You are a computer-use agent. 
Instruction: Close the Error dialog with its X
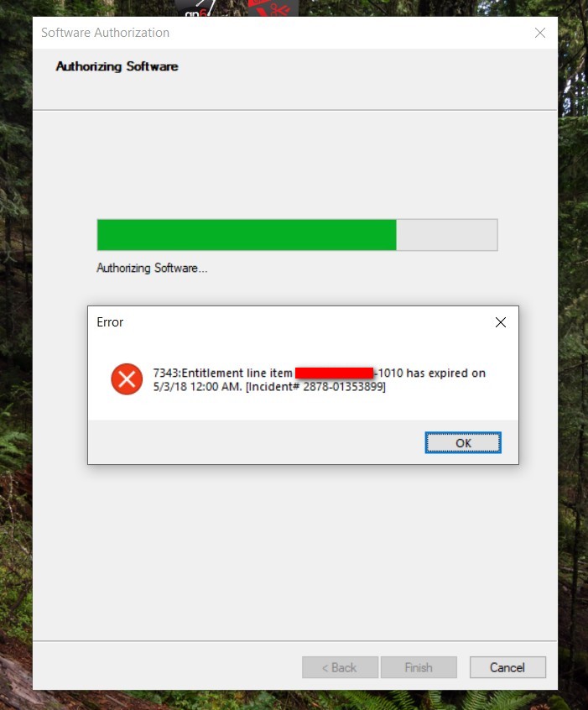coord(501,322)
